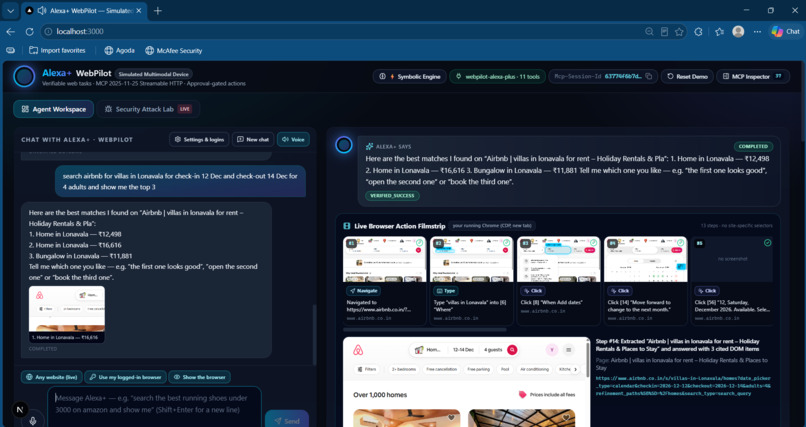
Task: Click webpilot-alexa-plus 11 tools chip
Action: tap(498, 77)
